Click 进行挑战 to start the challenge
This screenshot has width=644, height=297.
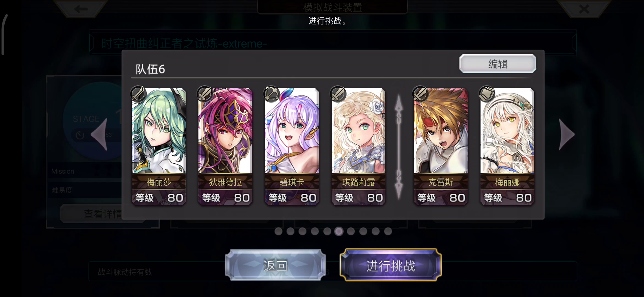(391, 265)
